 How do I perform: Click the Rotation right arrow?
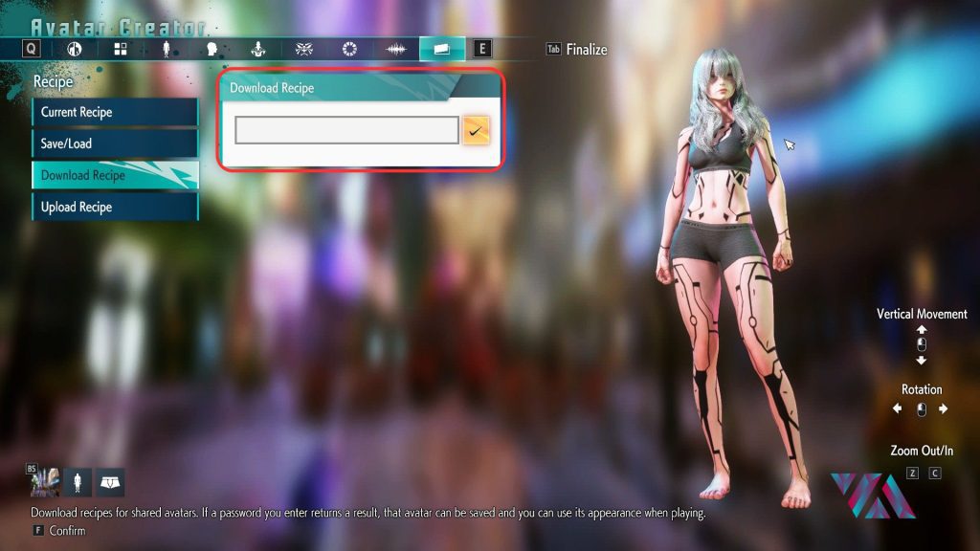943,409
